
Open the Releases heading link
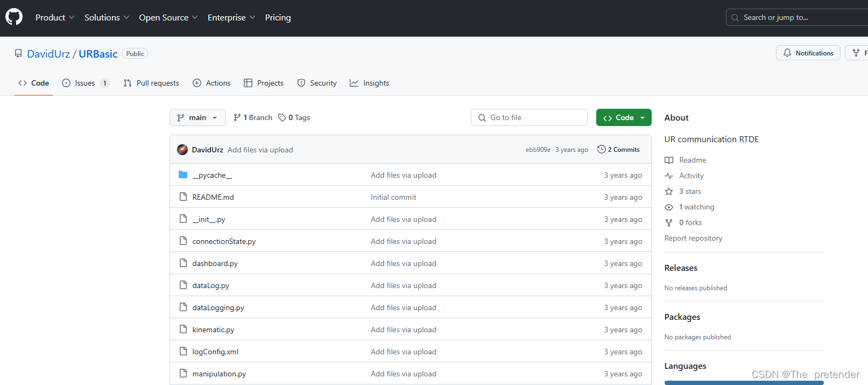[681, 268]
